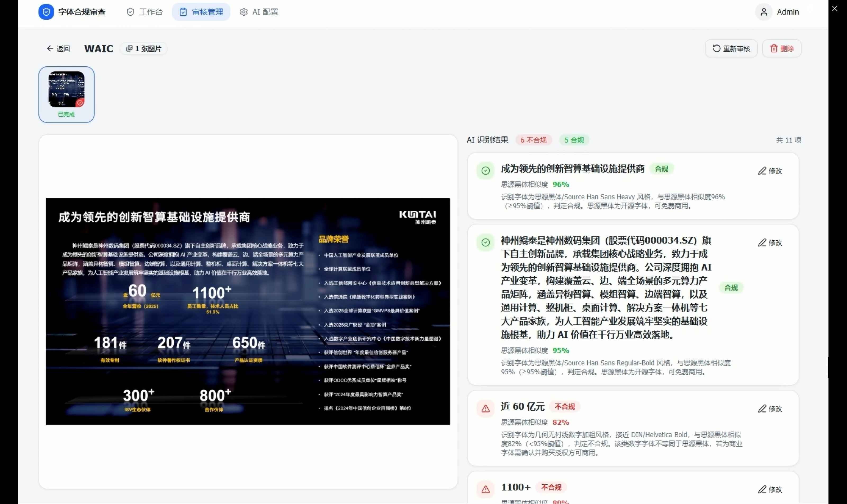The image size is (847, 504).
Task: Click green check icon of 成为领先 result
Action: tap(486, 170)
